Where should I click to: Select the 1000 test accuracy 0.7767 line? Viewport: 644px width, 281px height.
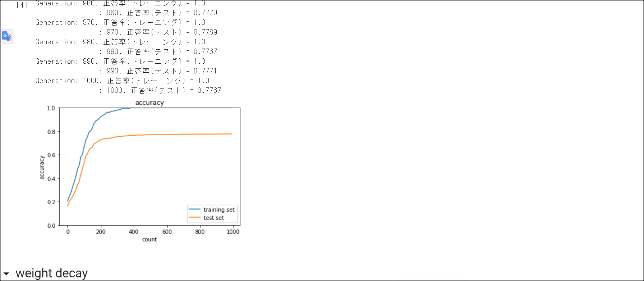(160, 90)
